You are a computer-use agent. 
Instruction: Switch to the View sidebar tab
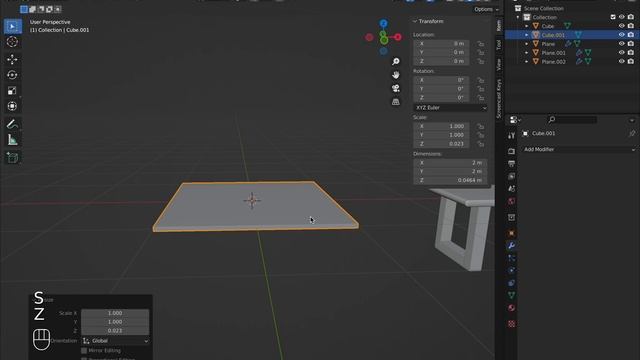pos(499,64)
